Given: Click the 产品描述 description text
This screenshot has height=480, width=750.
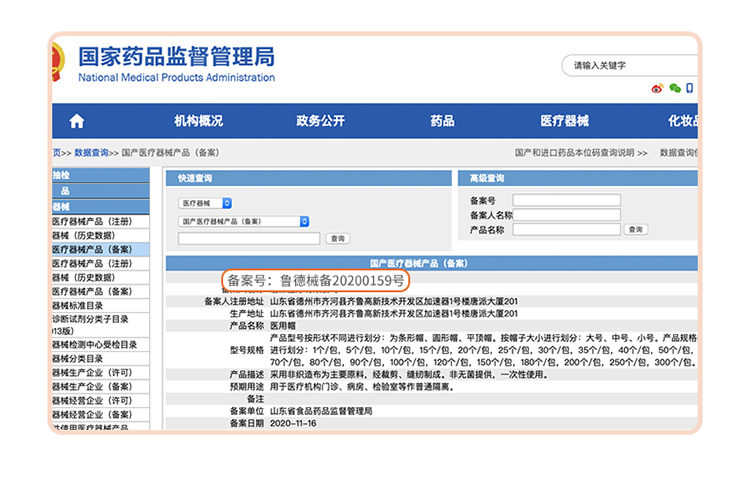Looking at the screenshot, I should pos(408,374).
